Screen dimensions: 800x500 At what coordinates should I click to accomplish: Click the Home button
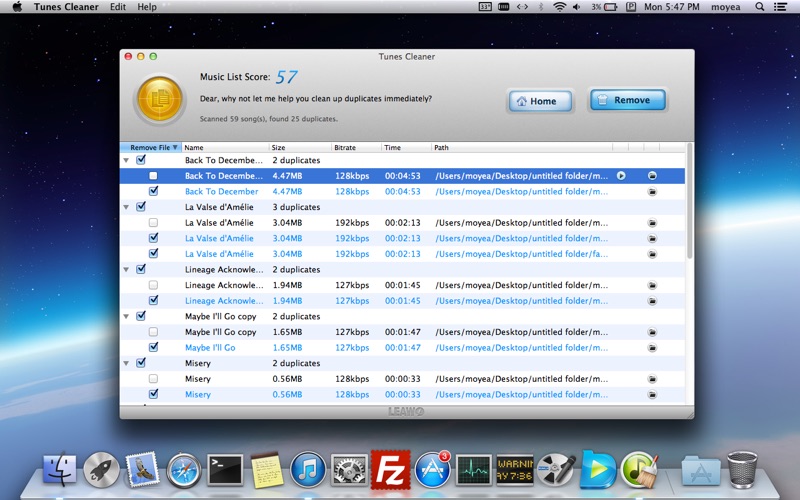coord(540,101)
